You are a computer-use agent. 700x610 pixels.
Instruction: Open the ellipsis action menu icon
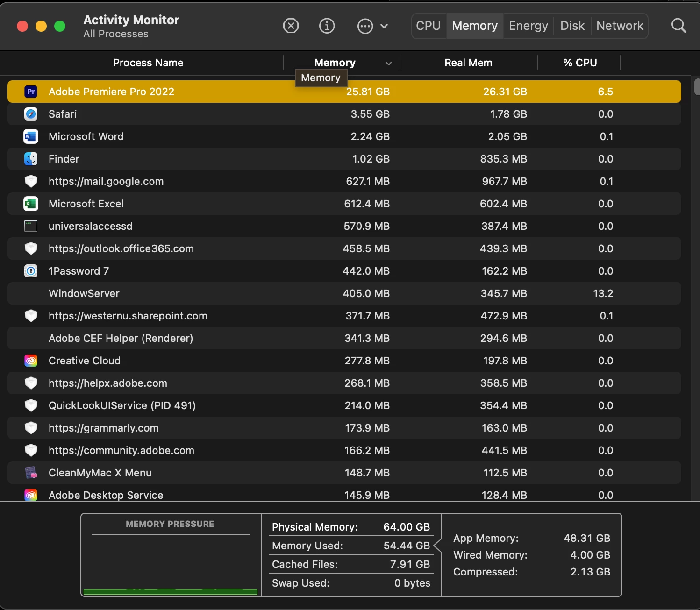point(365,26)
